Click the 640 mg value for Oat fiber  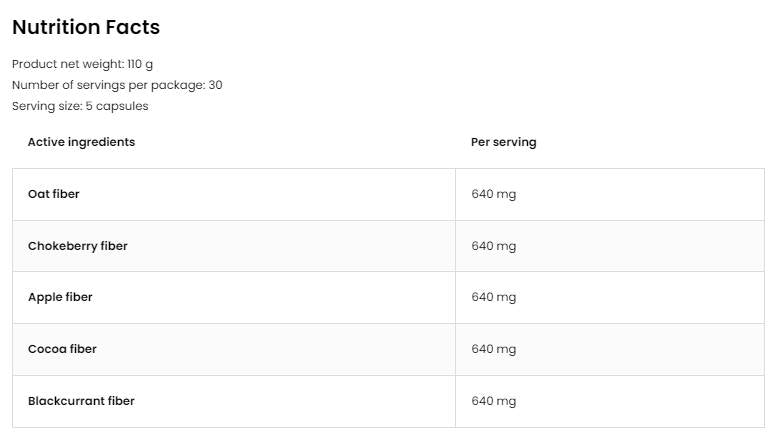coord(493,194)
